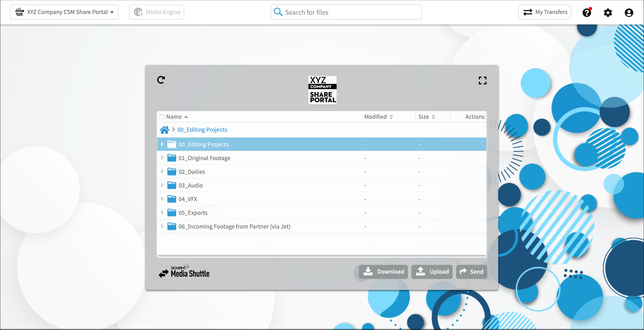Image resolution: width=644 pixels, height=330 pixels.
Task: Click the Download button
Action: click(x=383, y=272)
